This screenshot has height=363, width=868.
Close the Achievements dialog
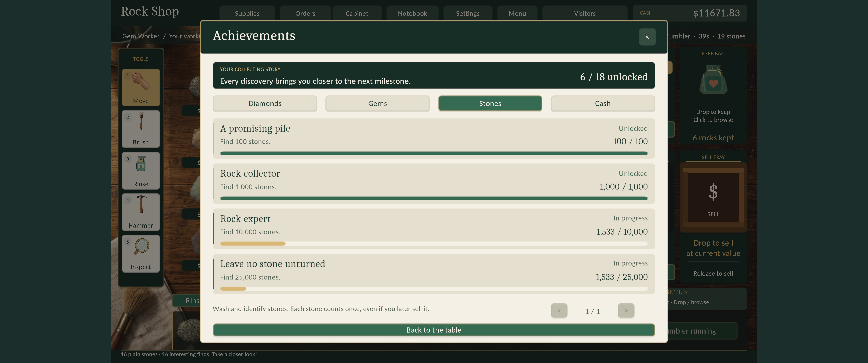pyautogui.click(x=647, y=37)
